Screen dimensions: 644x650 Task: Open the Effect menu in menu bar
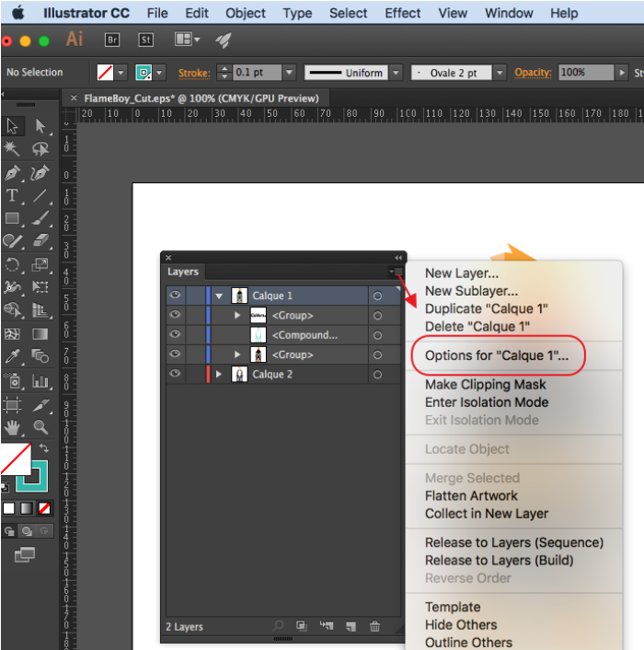[402, 13]
